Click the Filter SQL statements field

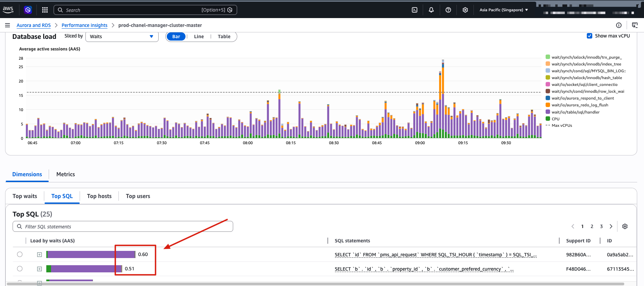click(123, 226)
